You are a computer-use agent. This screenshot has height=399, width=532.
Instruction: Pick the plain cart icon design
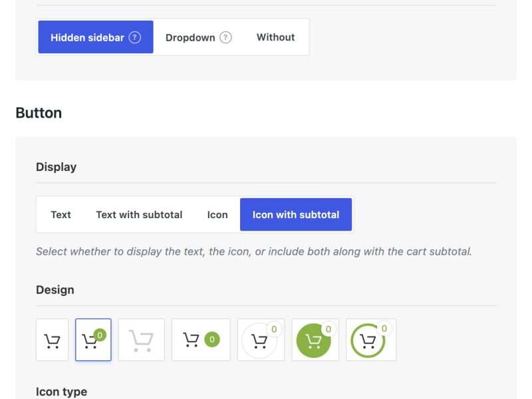[53, 340]
